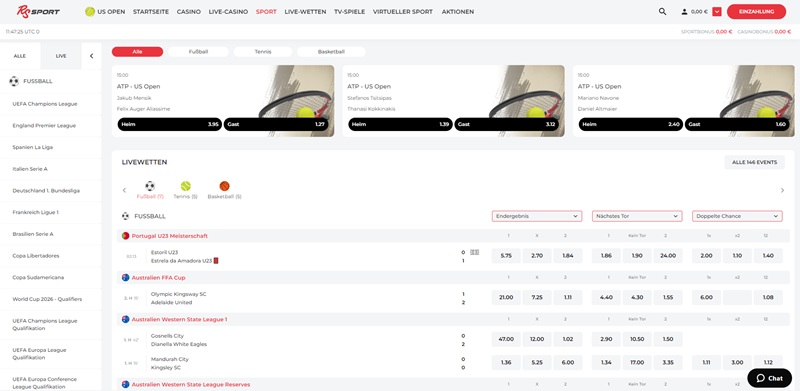Open US Open from top navigation
The height and width of the screenshot is (391, 800).
pyautogui.click(x=111, y=11)
